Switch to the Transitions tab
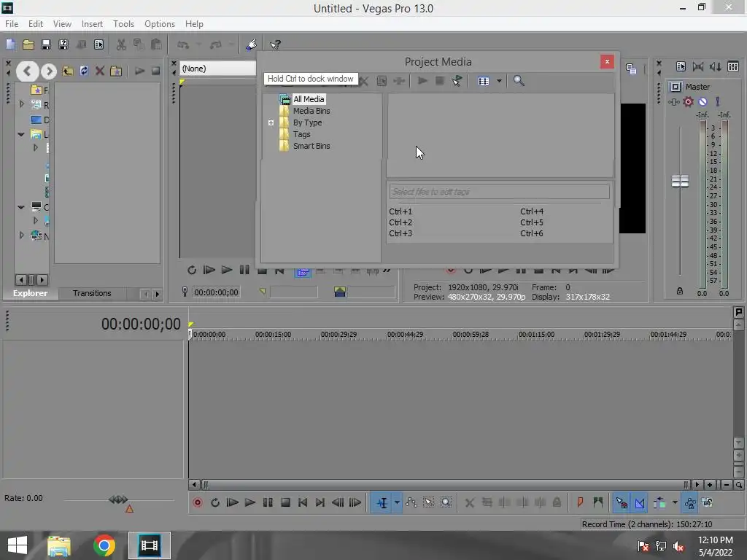The height and width of the screenshot is (560, 747). [92, 293]
